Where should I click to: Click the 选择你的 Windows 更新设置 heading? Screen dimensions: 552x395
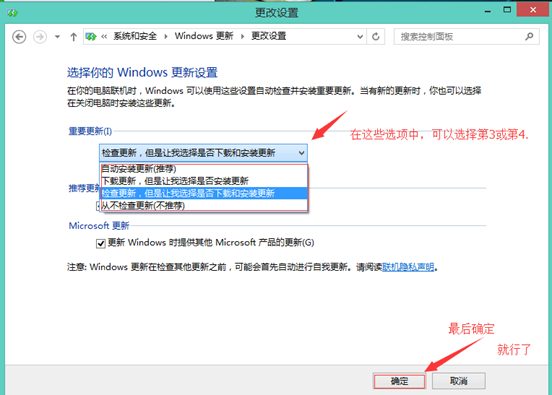(142, 73)
